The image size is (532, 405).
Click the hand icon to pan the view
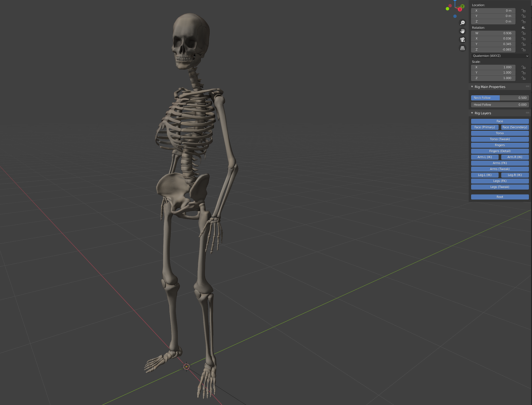pos(462,31)
